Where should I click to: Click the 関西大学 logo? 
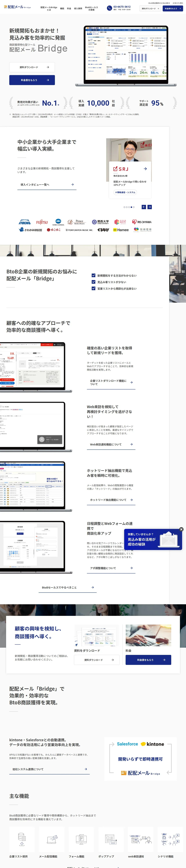pyautogui.click(x=101, y=222)
